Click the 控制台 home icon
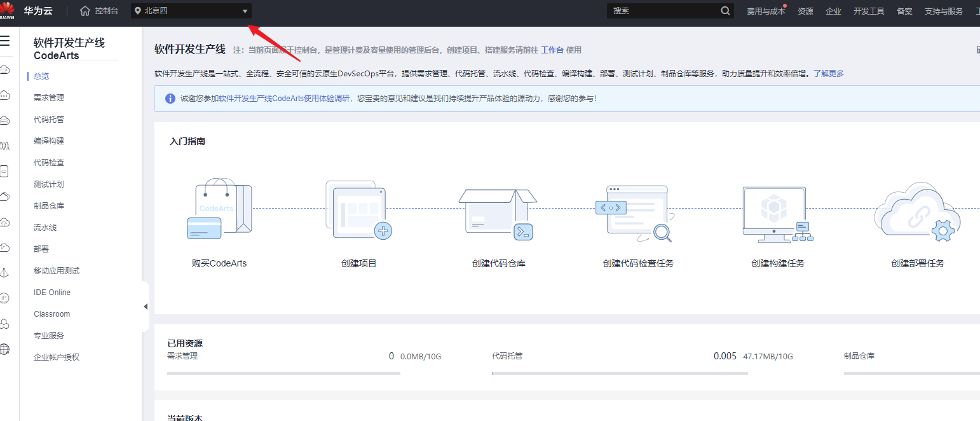The width and height of the screenshot is (980, 421). click(85, 11)
